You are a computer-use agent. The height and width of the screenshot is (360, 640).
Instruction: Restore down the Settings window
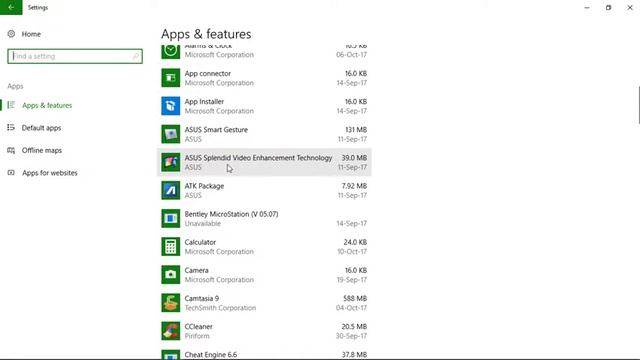pyautogui.click(x=609, y=7)
